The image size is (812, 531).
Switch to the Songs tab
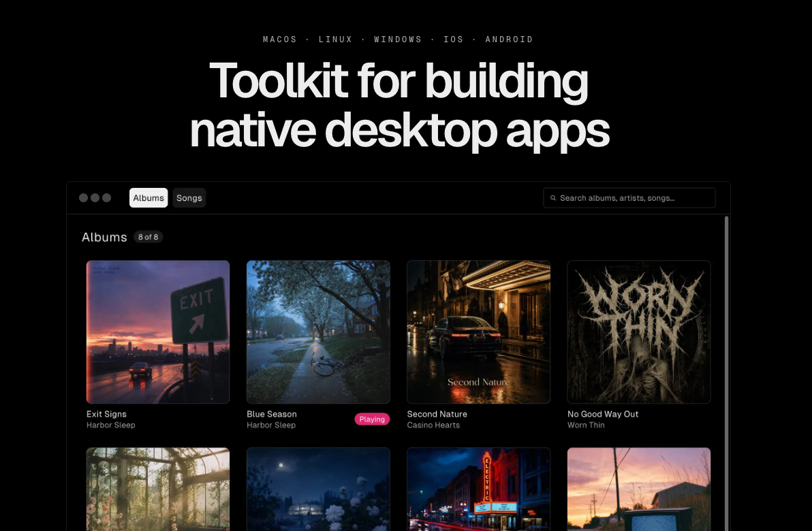pyautogui.click(x=189, y=197)
